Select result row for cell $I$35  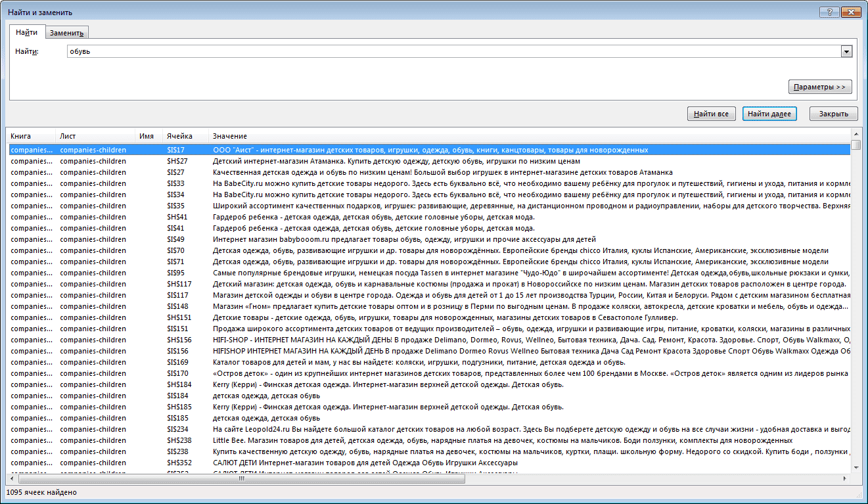pos(428,206)
